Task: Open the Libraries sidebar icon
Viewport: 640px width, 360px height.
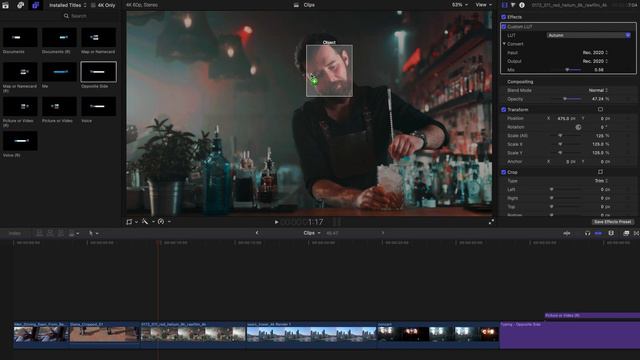Action: [6, 5]
